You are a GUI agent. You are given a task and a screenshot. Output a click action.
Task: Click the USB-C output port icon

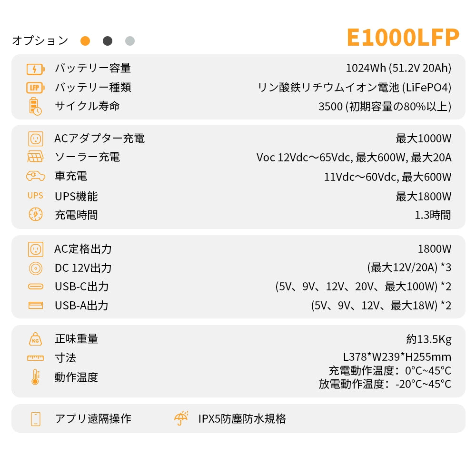[36, 287]
